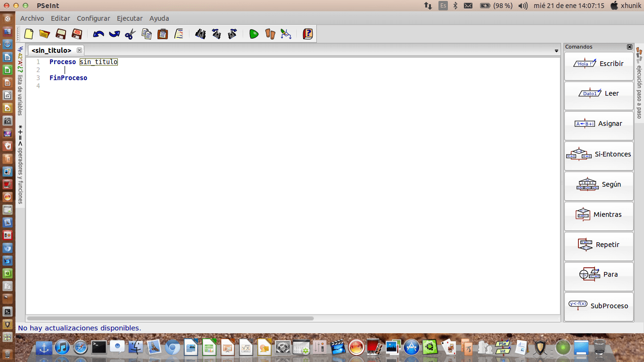Open help with the question-mark book icon

(x=307, y=34)
